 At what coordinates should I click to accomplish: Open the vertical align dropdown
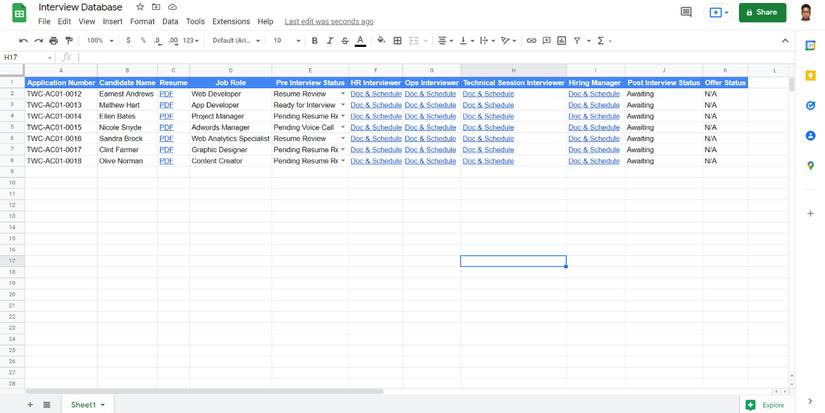467,41
